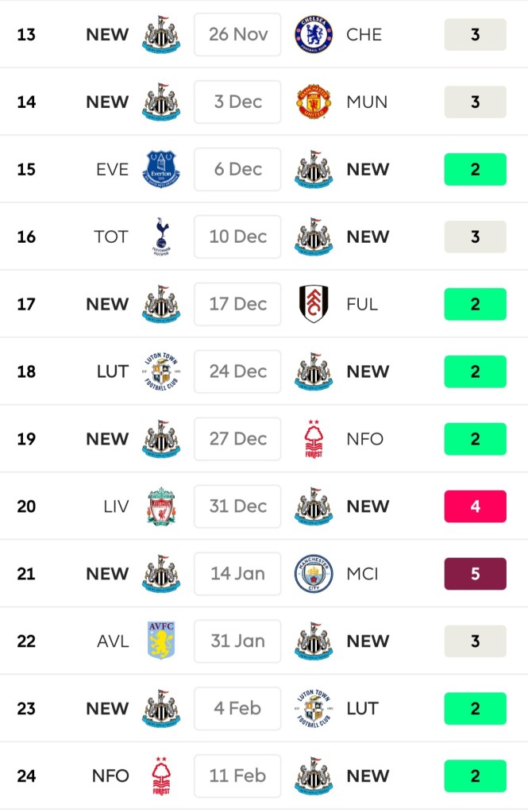Select the dark red difficulty 5 badge

pyautogui.click(x=475, y=574)
